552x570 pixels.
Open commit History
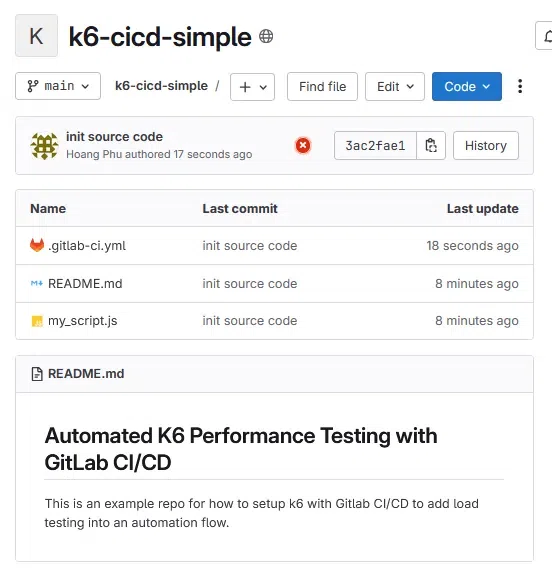[x=486, y=145]
